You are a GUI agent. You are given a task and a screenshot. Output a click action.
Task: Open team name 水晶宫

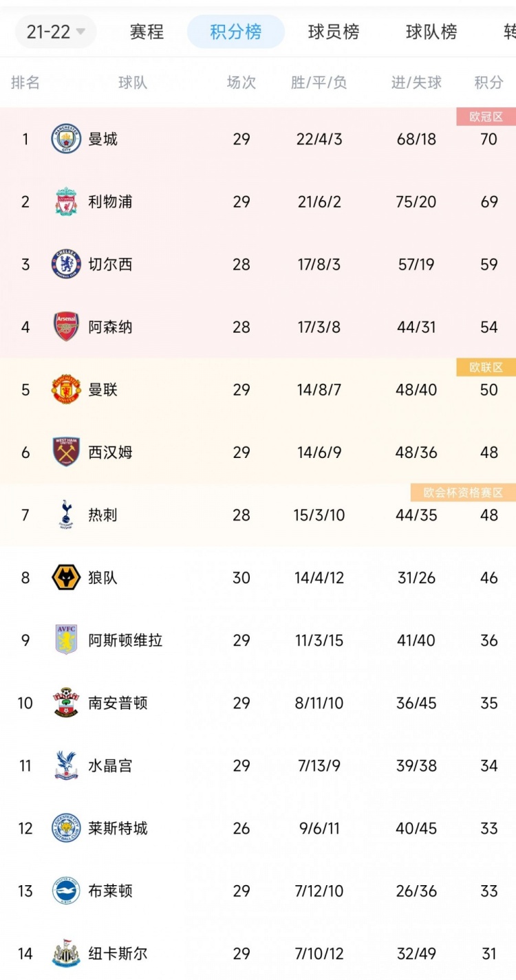(110, 765)
